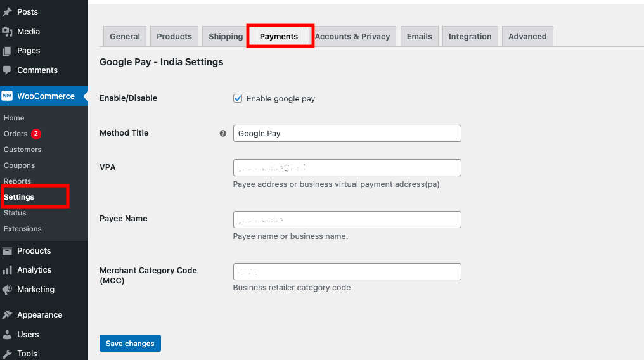Click the red Orders count badge
The height and width of the screenshot is (360, 644).
click(x=36, y=134)
